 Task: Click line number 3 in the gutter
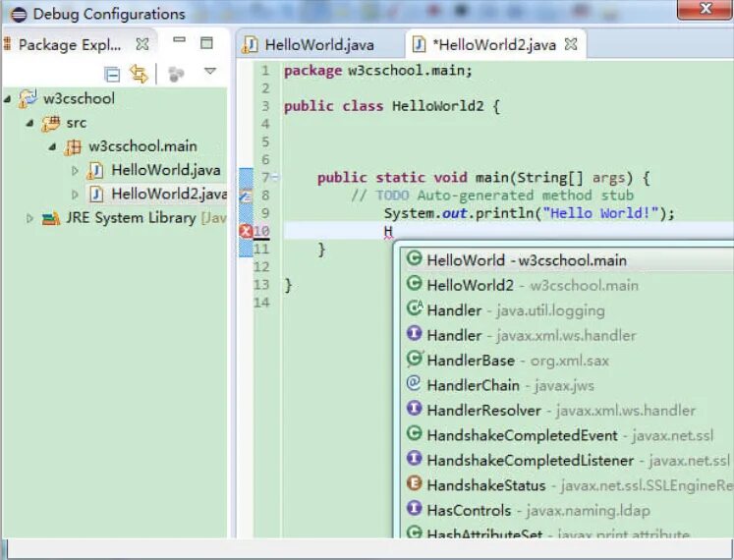(x=265, y=106)
